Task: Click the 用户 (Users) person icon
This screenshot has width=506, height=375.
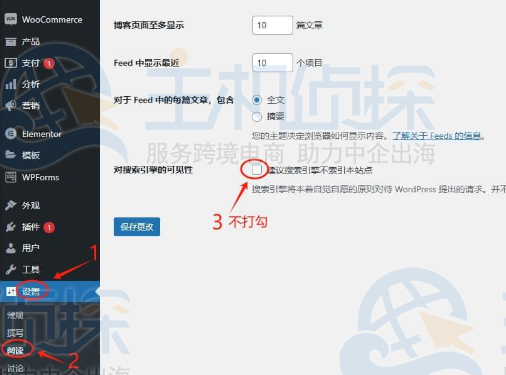Action: click(x=11, y=248)
